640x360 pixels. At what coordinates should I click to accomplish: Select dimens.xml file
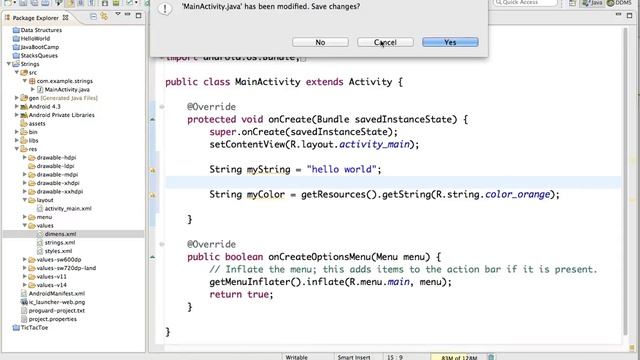tap(60, 234)
